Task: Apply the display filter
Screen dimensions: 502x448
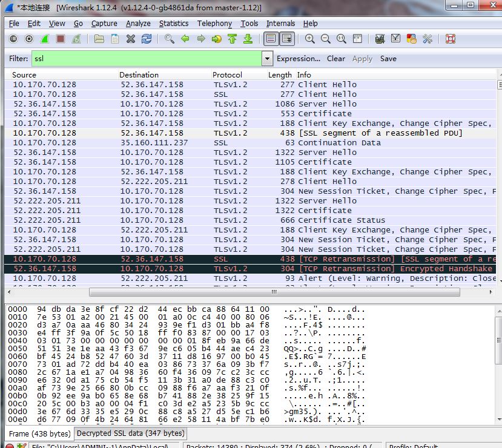Action: tap(362, 59)
